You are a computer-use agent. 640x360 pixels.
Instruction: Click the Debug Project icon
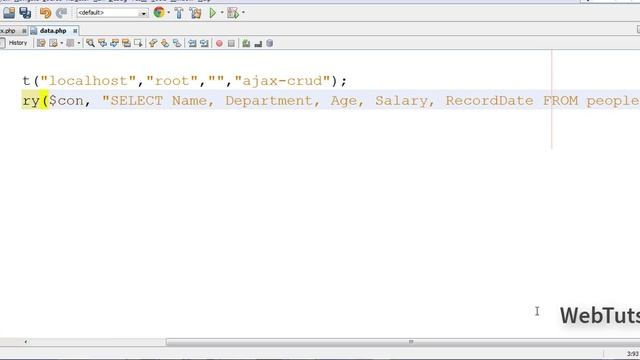tap(233, 13)
